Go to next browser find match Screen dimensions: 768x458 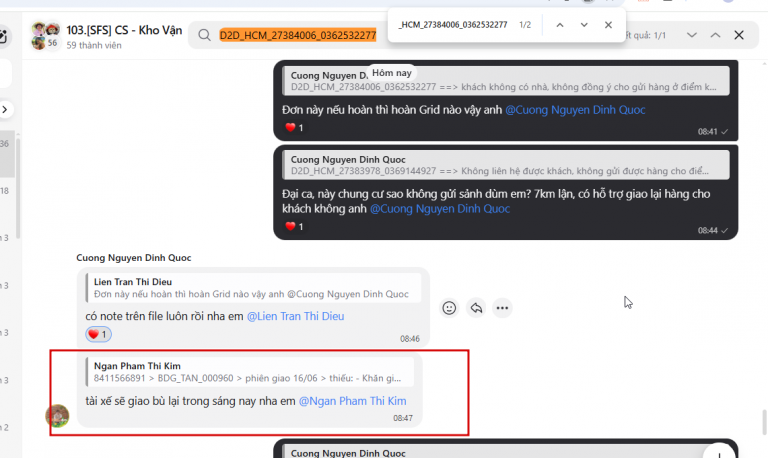pyautogui.click(x=584, y=25)
